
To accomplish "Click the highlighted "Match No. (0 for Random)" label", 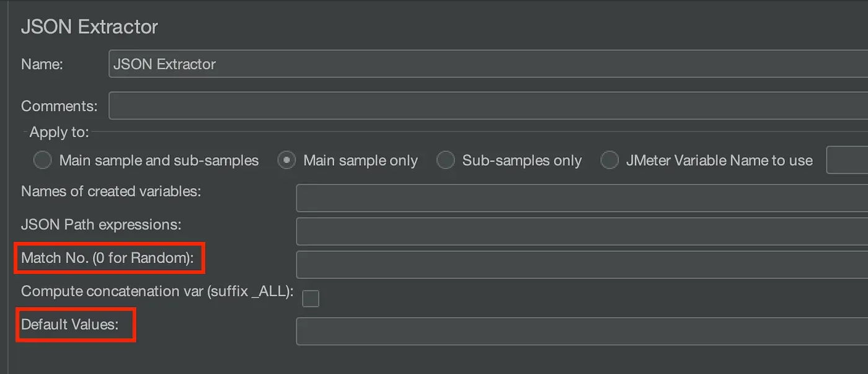I will point(109,258).
